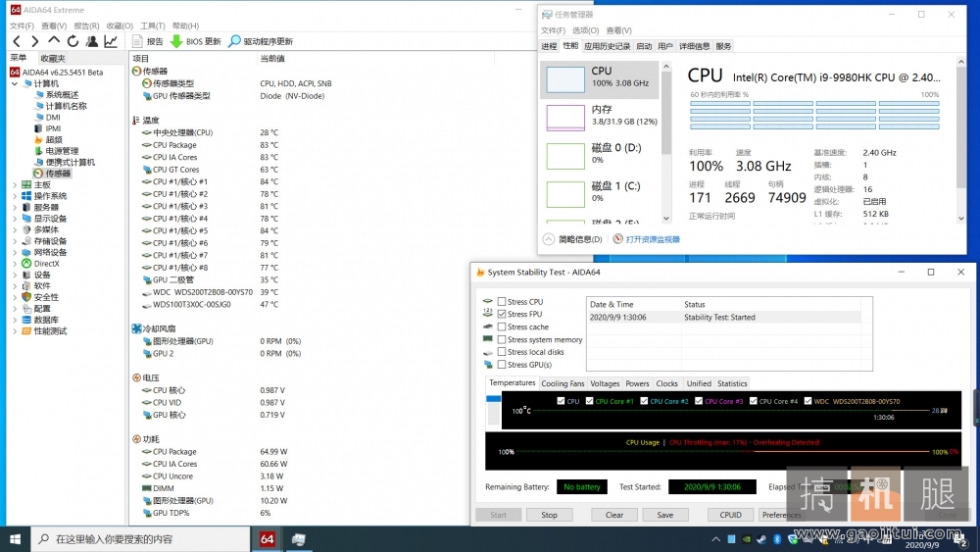
Task: Switch to the Cooling Fans tab
Action: (563, 383)
